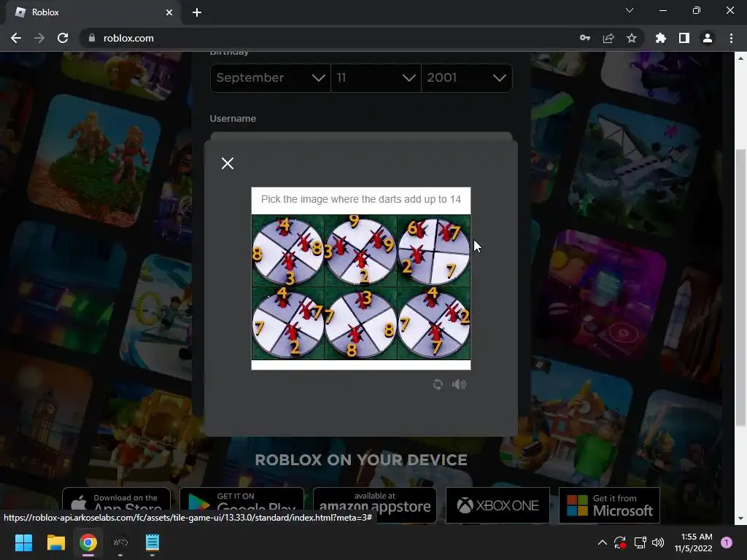
Task: Pick dartboard image with numbers 4, 7, 7, 2
Action: coord(287,323)
